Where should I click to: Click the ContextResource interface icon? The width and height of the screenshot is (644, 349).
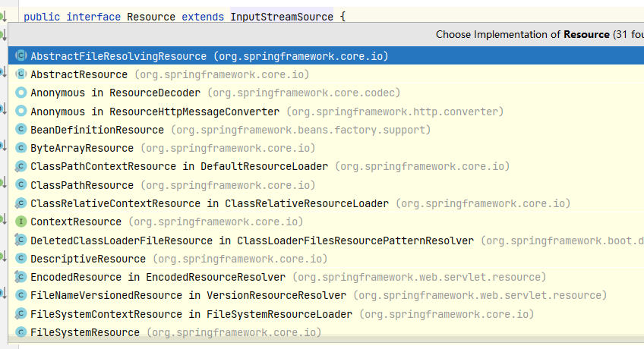[x=21, y=222]
